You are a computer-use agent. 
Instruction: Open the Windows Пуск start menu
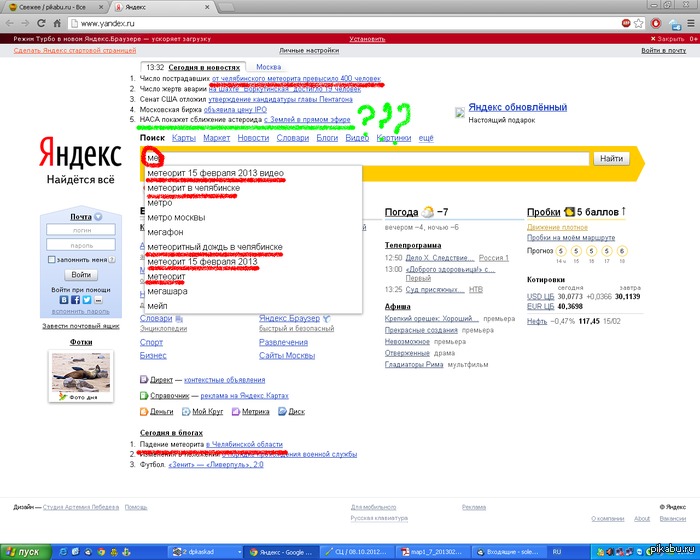tap(24, 551)
